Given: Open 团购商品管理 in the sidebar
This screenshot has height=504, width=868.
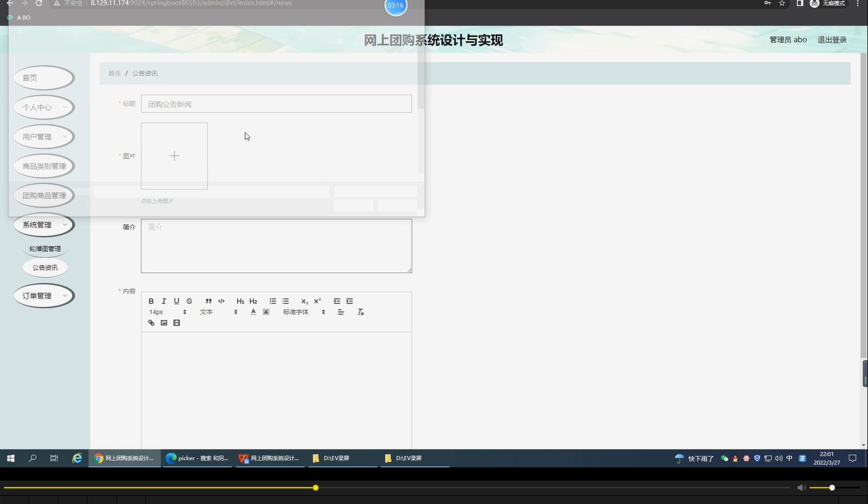Looking at the screenshot, I should [x=44, y=195].
